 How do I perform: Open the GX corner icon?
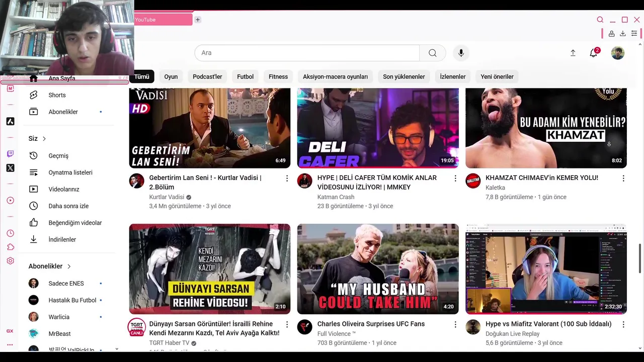[10, 331]
